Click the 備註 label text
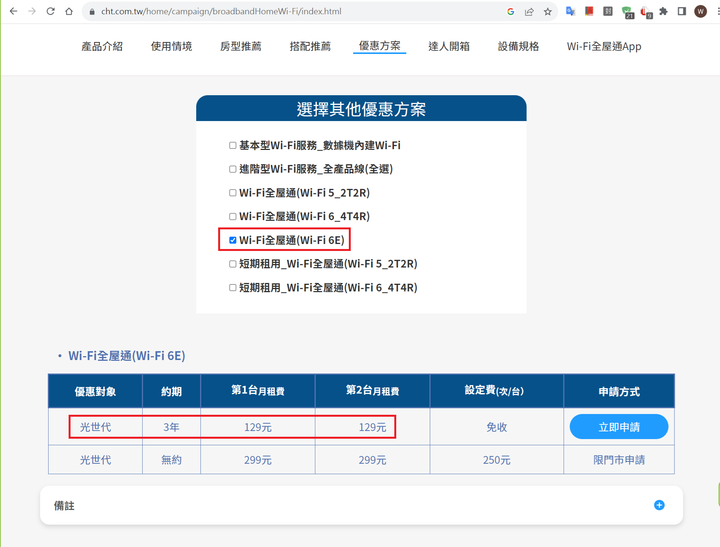 [64, 506]
